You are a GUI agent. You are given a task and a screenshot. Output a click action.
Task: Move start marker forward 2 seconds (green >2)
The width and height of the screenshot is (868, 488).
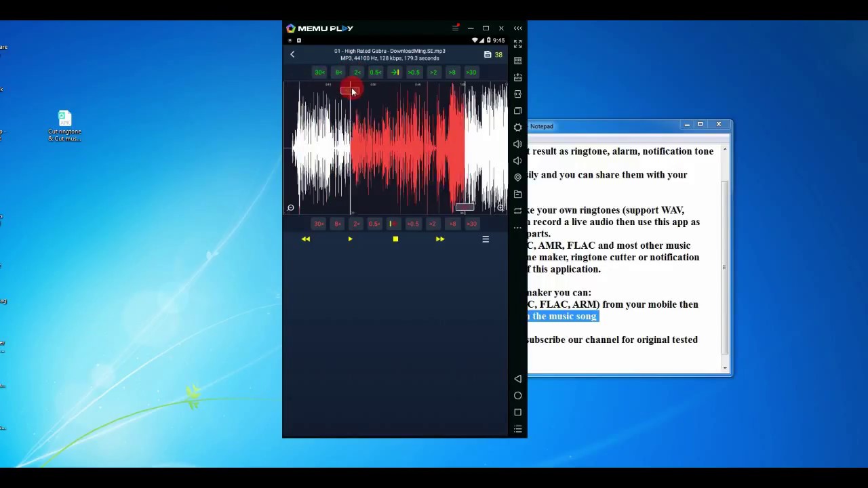point(433,73)
